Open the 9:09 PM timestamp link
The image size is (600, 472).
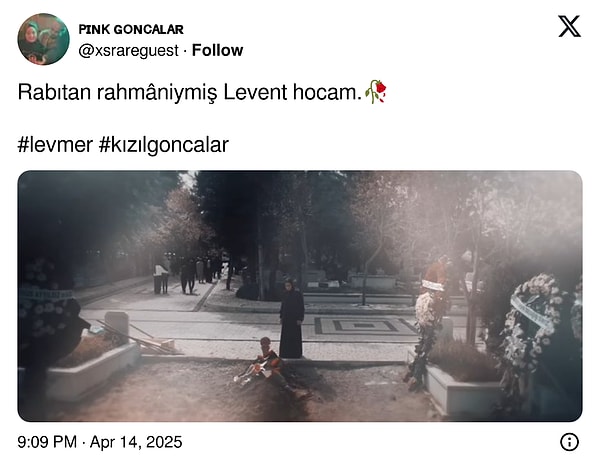coord(47,442)
